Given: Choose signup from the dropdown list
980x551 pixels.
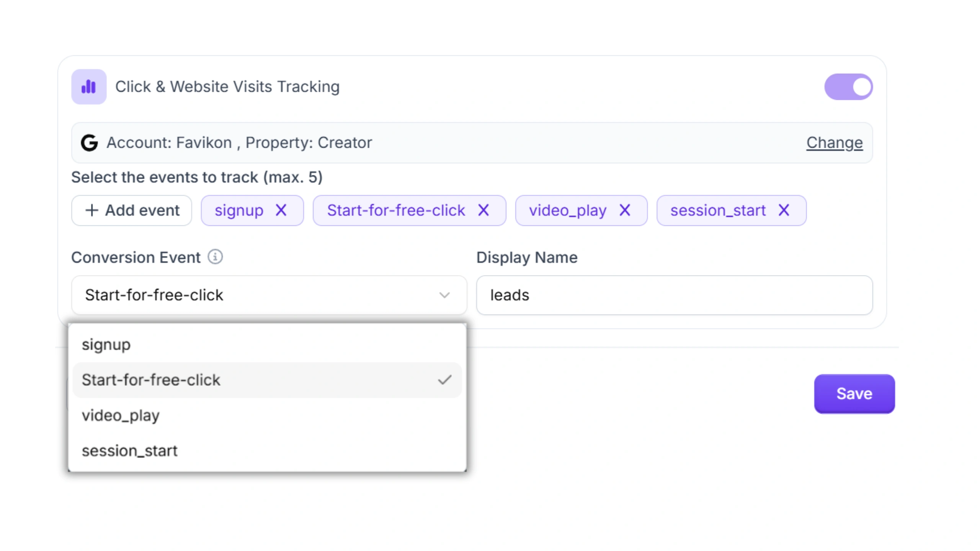Looking at the screenshot, I should click(106, 344).
